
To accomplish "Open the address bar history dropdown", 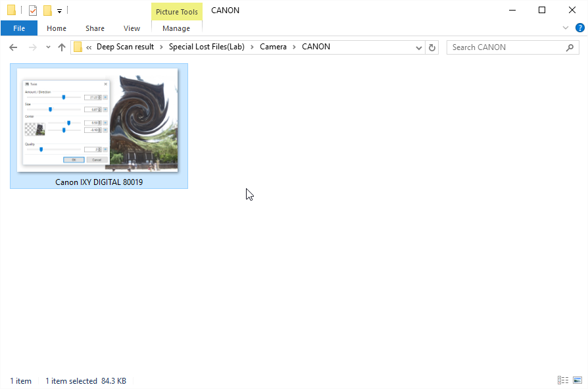I will 419,47.
